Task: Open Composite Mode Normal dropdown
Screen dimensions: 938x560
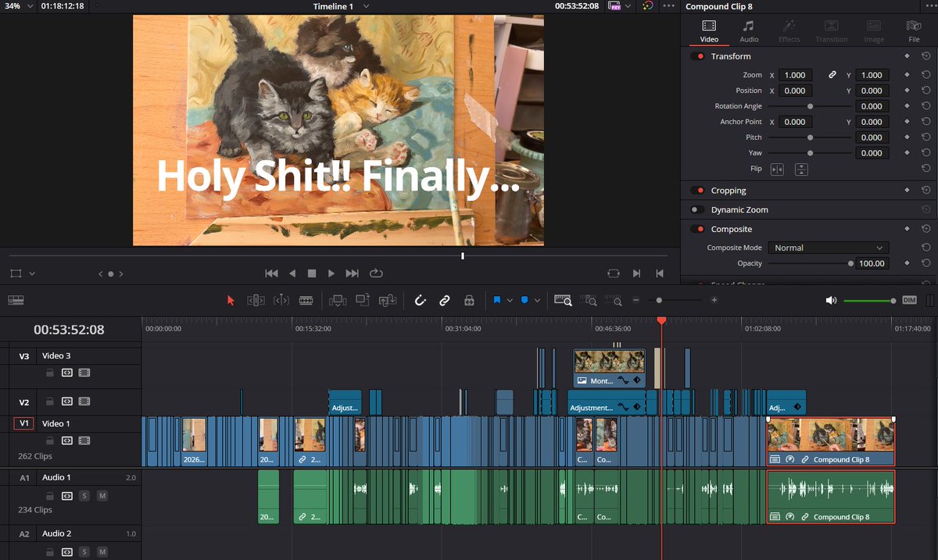Action: click(828, 248)
